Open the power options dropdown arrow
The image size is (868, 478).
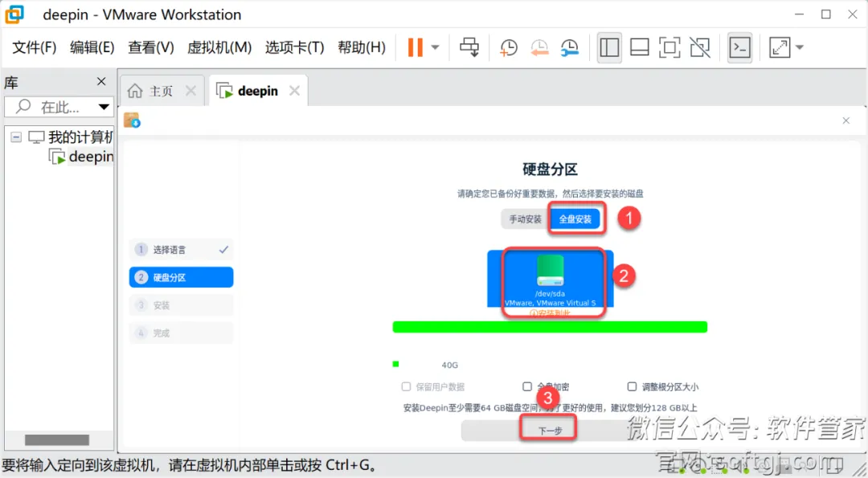click(x=435, y=47)
